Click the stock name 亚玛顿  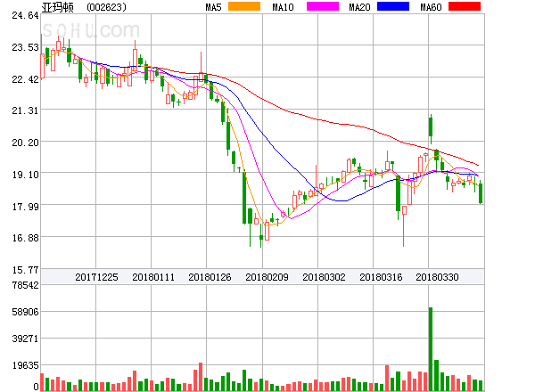[x=57, y=7]
